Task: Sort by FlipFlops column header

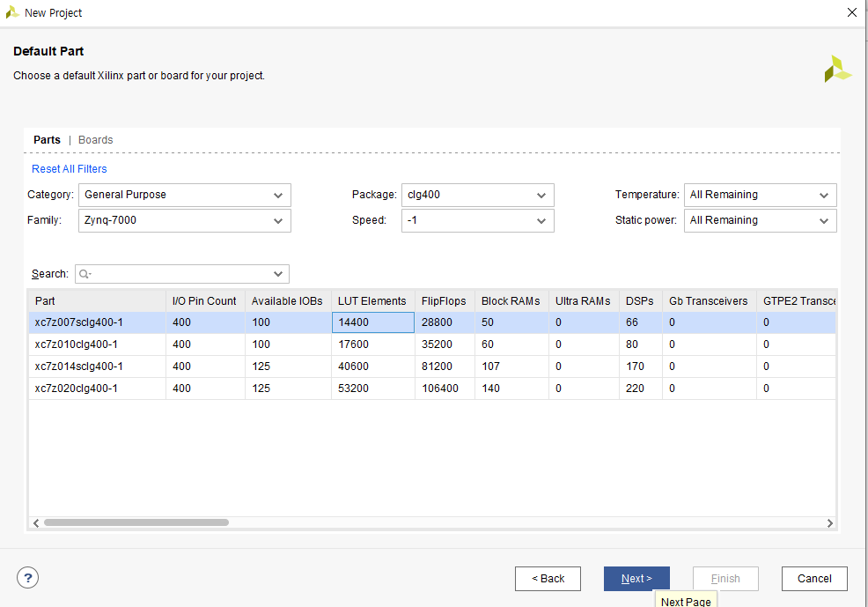Action: 445,300
